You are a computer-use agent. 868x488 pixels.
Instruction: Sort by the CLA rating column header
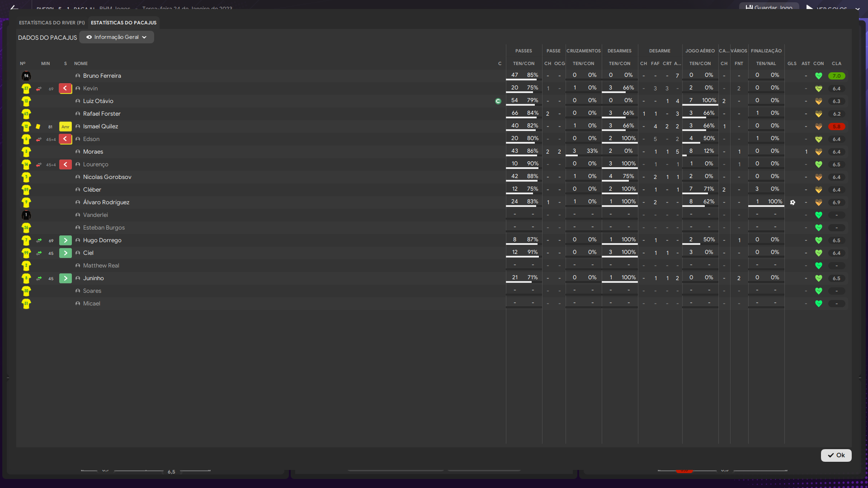tap(836, 63)
